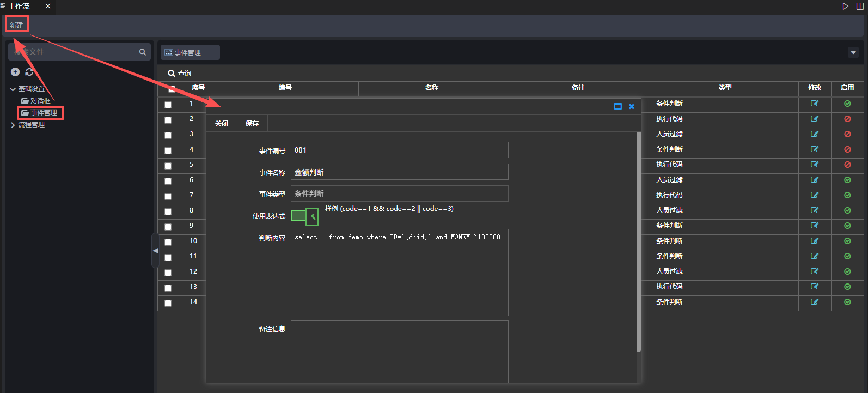Image resolution: width=868 pixels, height=393 pixels.
Task: Click the 新建 button
Action: (x=16, y=25)
